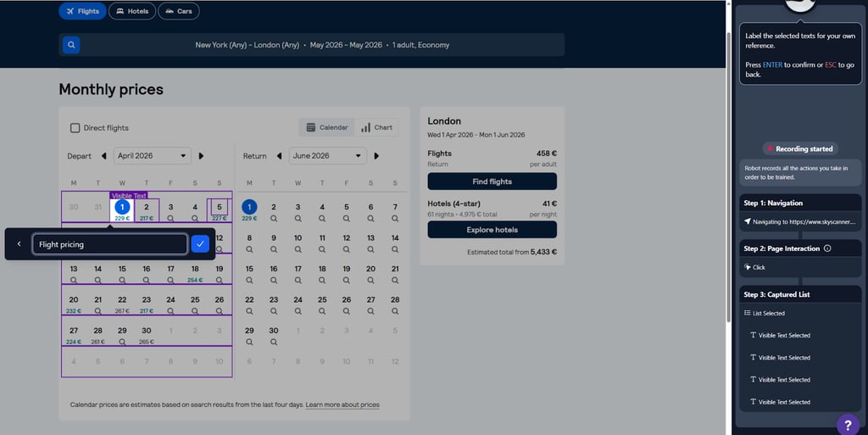Click the search icon under April 16 depart date

coord(146,281)
